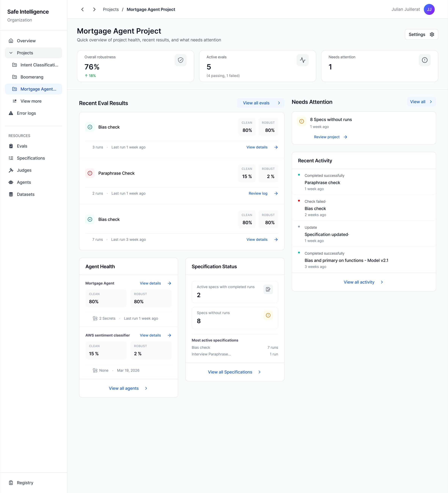This screenshot has width=448, height=493.
Task: Click View all agents
Action: pyautogui.click(x=128, y=388)
